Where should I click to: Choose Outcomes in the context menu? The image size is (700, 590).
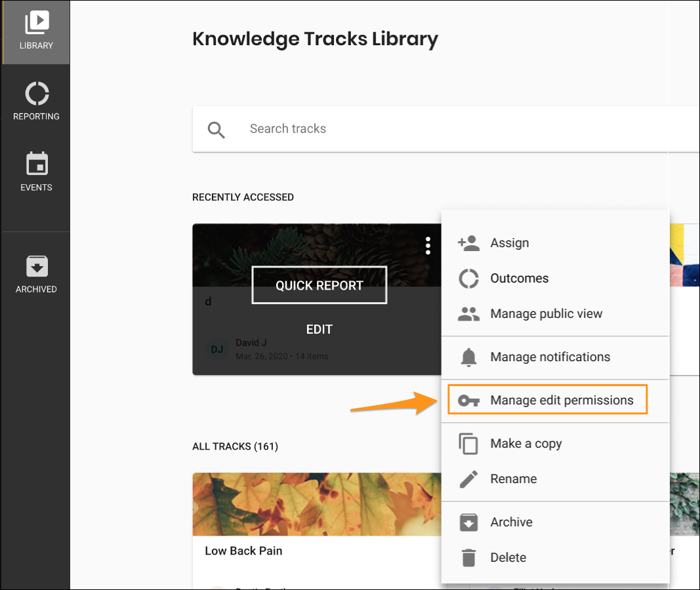(x=519, y=279)
